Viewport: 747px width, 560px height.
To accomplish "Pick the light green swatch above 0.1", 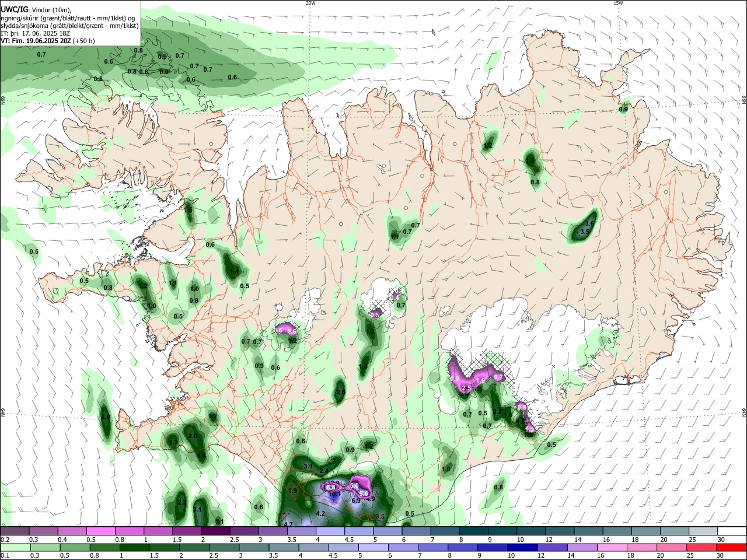I will pyautogui.click(x=15, y=547).
